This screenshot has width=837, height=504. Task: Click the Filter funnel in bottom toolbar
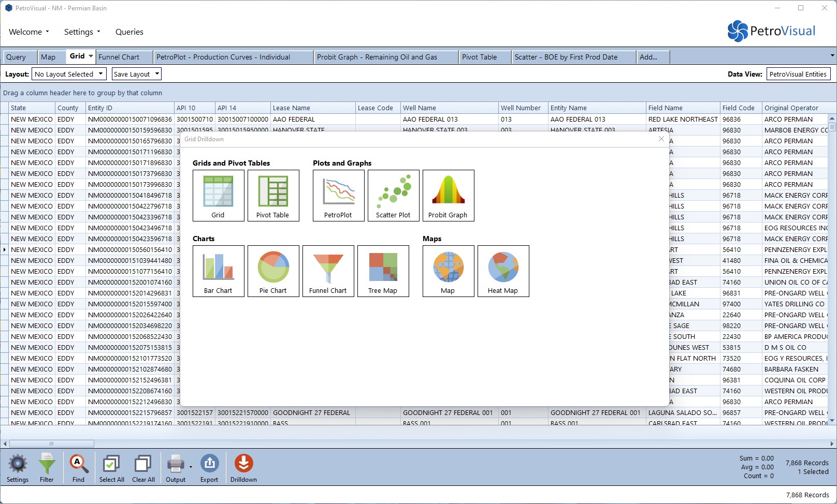point(47,467)
